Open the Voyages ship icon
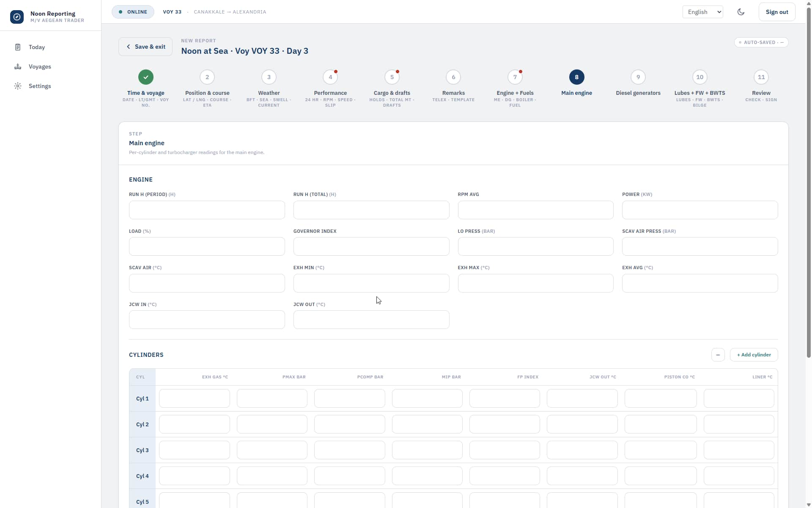This screenshot has width=812, height=508. 18,66
